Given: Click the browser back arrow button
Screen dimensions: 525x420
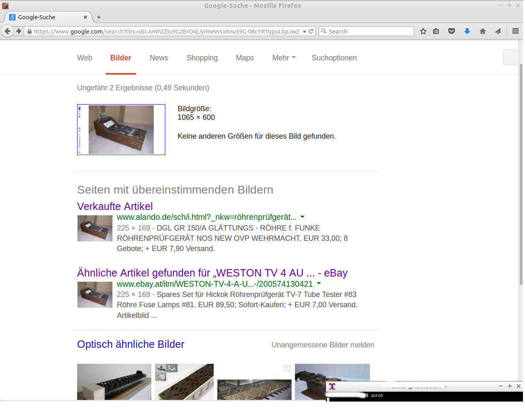Looking at the screenshot, I should (7, 31).
